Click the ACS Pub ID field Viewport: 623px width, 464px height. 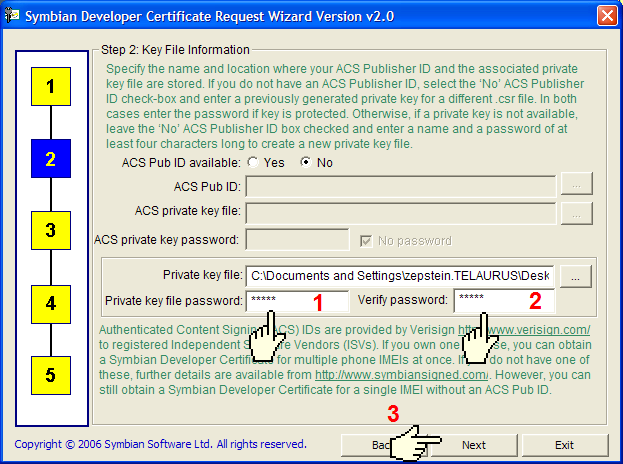(x=400, y=186)
